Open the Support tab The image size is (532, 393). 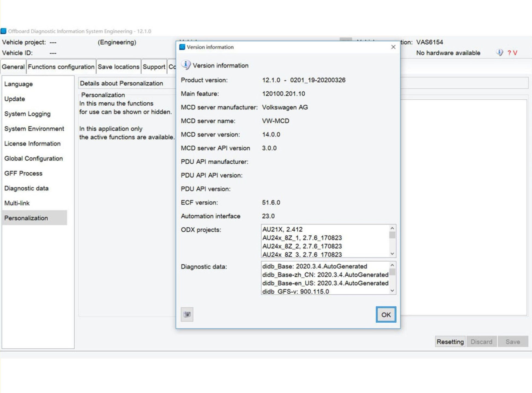click(154, 67)
